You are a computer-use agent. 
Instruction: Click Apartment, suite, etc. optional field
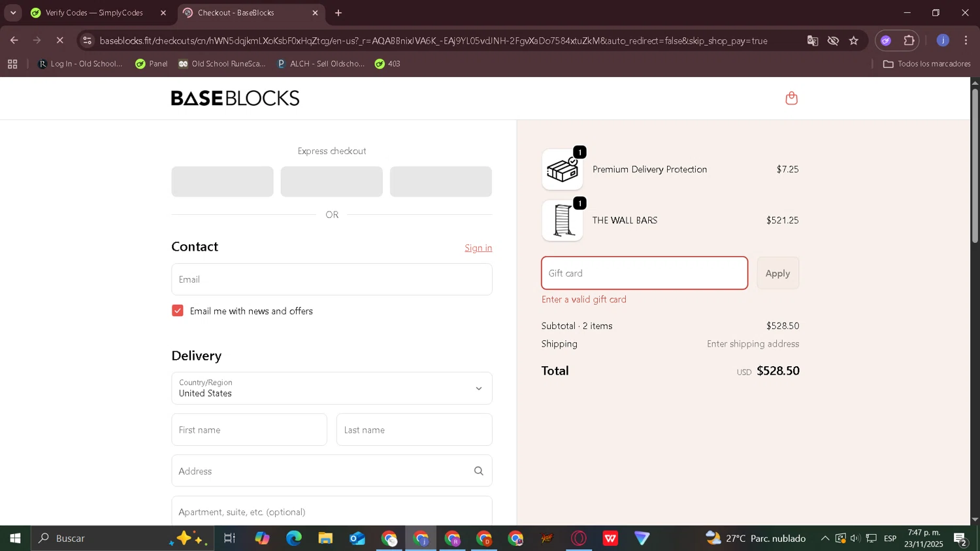(332, 511)
